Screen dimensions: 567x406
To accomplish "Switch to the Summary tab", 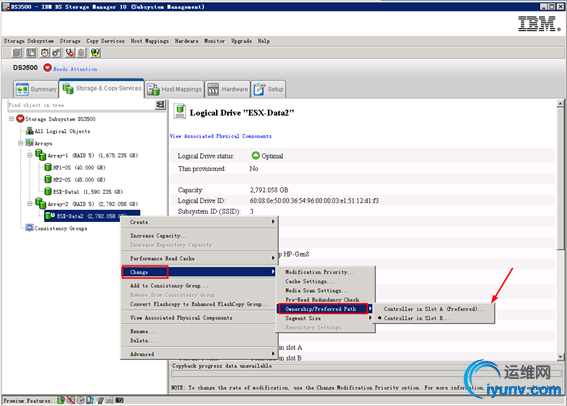I will pyautogui.click(x=36, y=89).
